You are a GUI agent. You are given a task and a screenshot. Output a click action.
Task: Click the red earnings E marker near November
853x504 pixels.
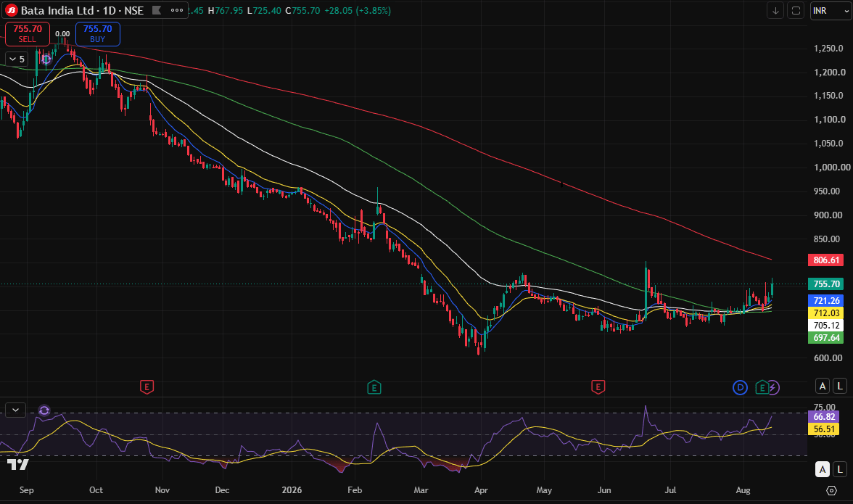coord(147,387)
